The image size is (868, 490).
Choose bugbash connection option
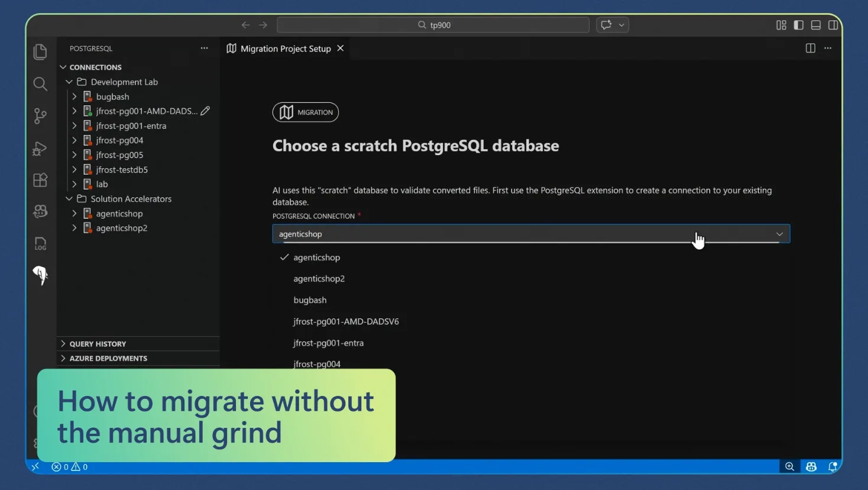310,300
